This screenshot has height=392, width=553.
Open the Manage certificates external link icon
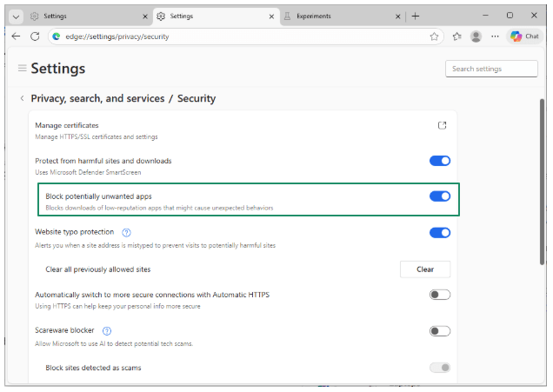coord(442,126)
